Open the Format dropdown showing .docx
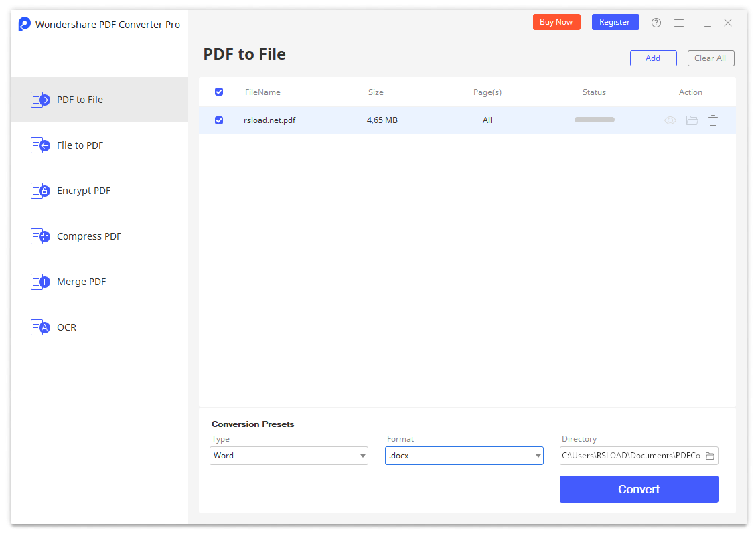The width and height of the screenshot is (756, 536). (x=464, y=456)
